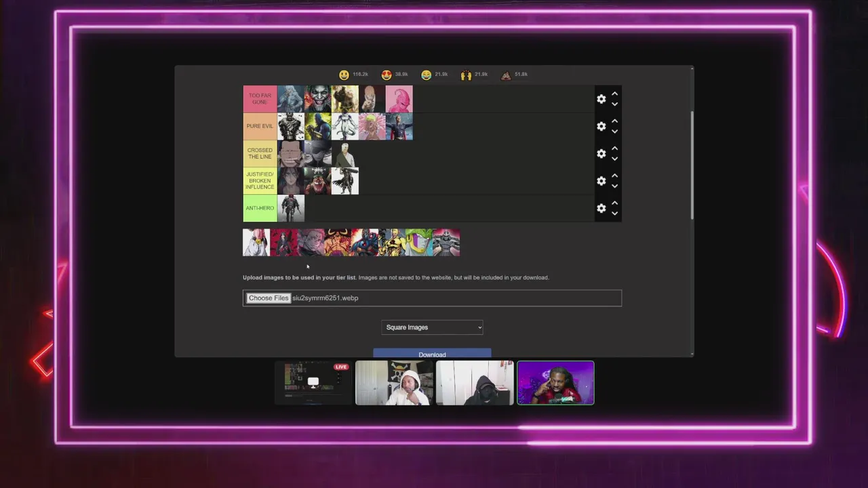
Task: Pick the red-background dark figure from unranked pool
Action: (x=283, y=243)
